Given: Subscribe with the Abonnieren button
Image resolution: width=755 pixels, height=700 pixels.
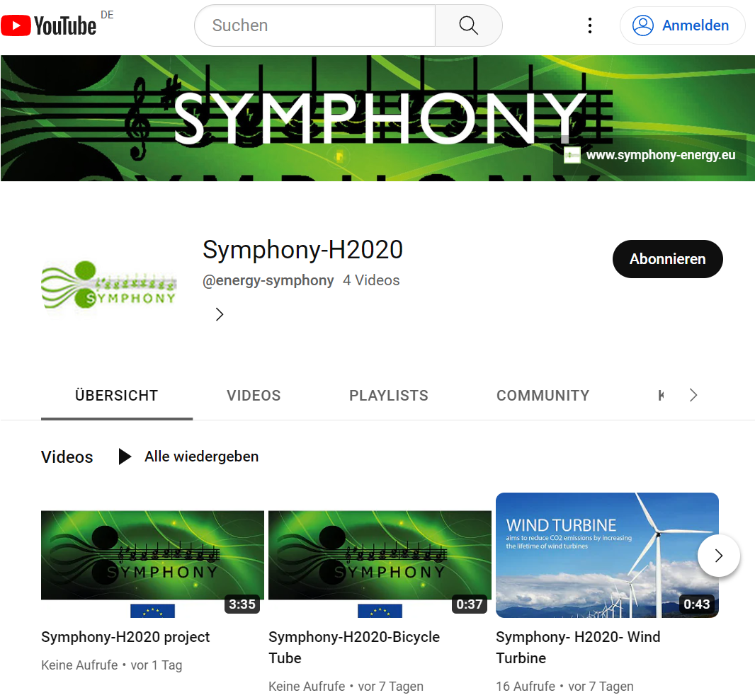Looking at the screenshot, I should [x=667, y=259].
